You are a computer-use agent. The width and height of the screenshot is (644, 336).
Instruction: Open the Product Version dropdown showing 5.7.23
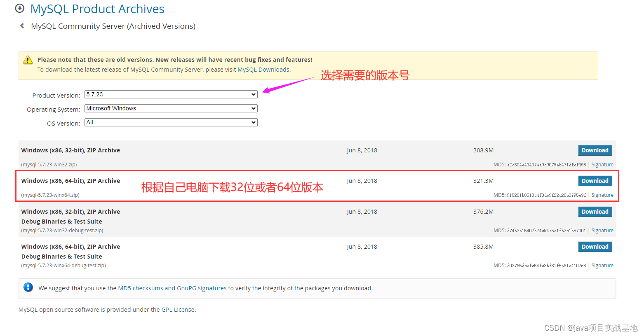point(171,94)
